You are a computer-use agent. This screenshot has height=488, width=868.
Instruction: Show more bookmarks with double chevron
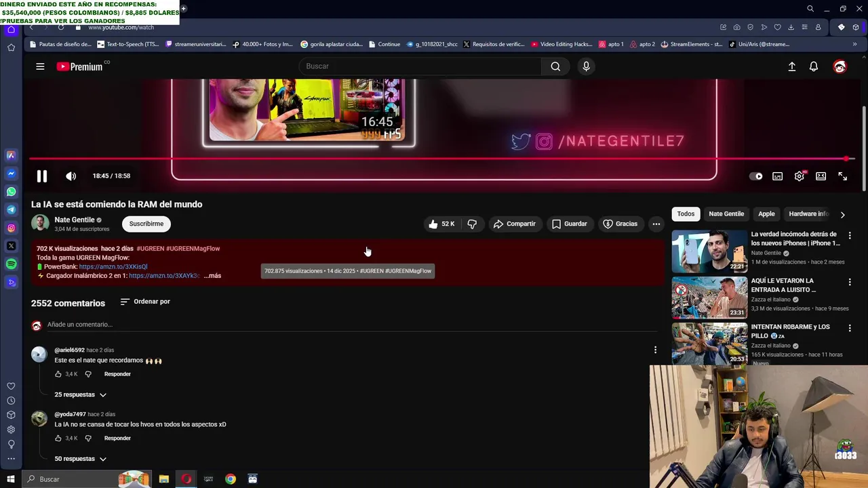pos(854,44)
